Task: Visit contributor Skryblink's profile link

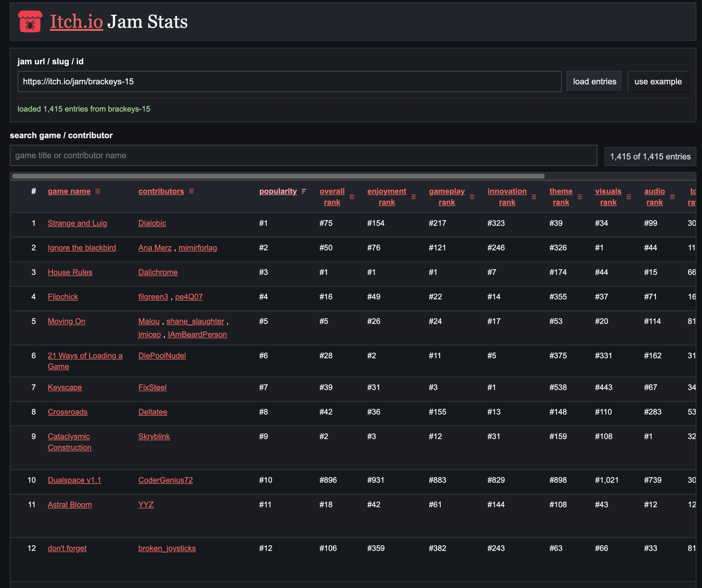Action: 154,436
